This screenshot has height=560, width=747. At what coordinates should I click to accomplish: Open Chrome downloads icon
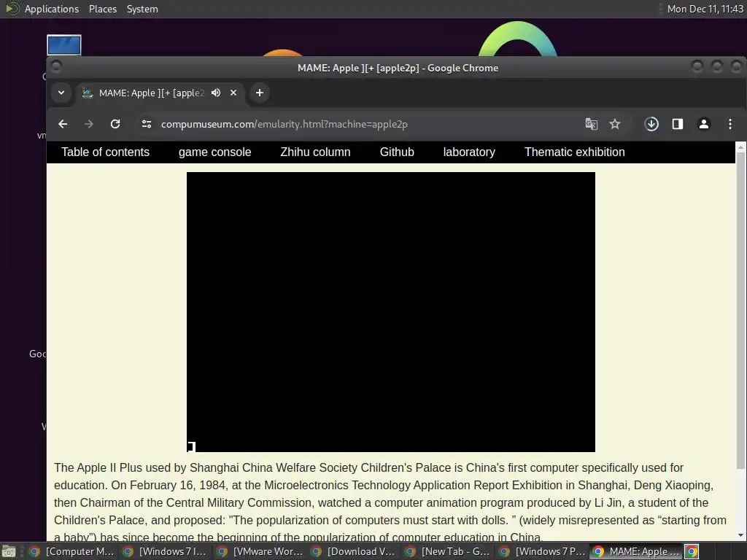pos(651,124)
